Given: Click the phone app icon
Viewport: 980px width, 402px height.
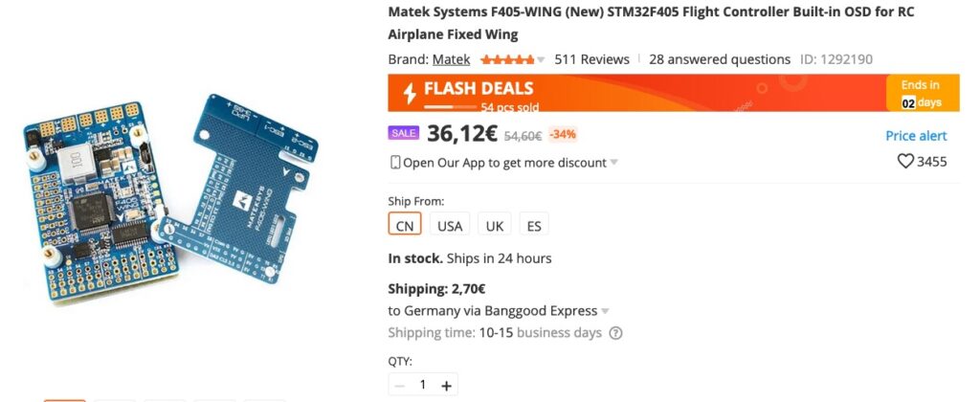Looking at the screenshot, I should point(395,163).
